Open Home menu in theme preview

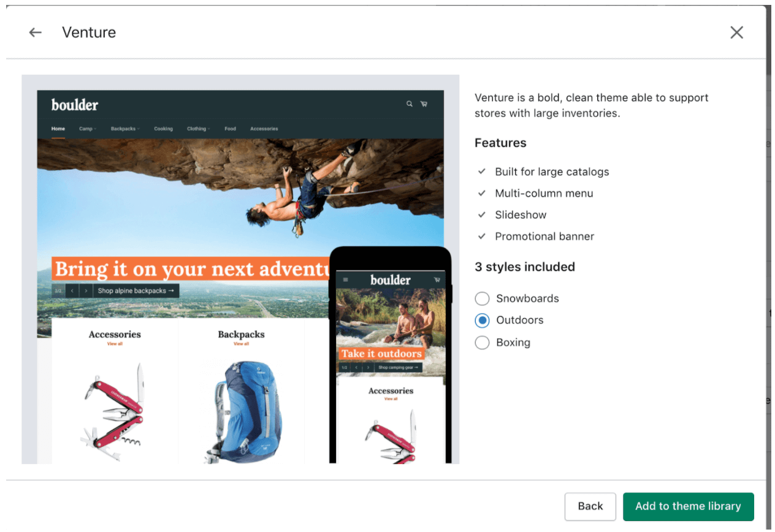point(58,129)
